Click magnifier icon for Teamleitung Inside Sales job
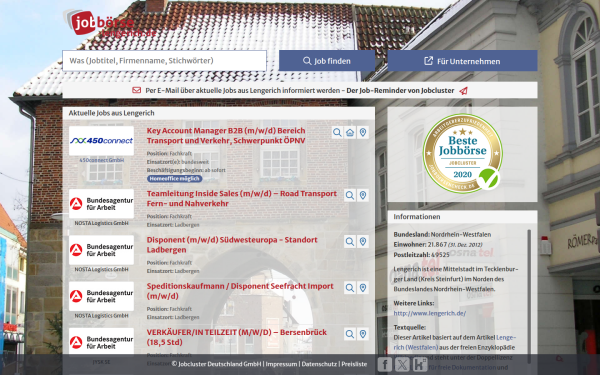Screen dimensions: 600x375 pyautogui.click(x=350, y=195)
